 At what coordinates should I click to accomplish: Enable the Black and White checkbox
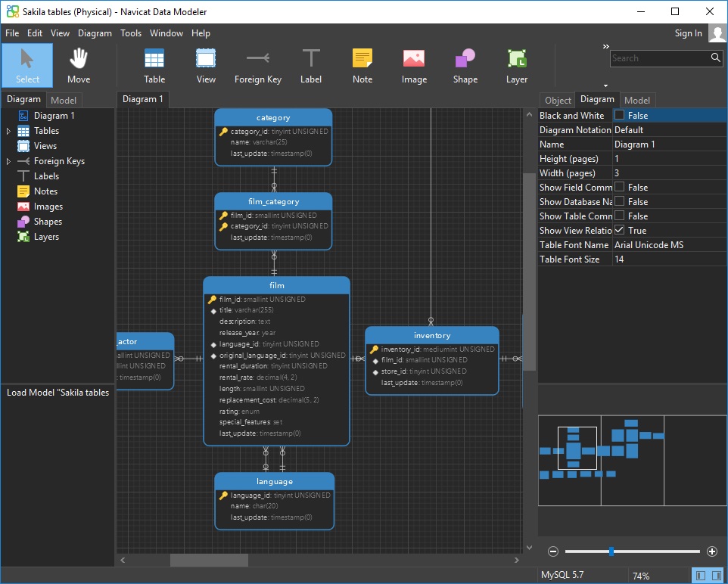pos(619,116)
